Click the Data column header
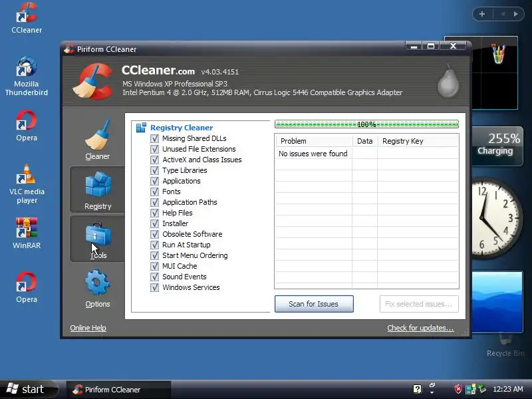 click(365, 141)
